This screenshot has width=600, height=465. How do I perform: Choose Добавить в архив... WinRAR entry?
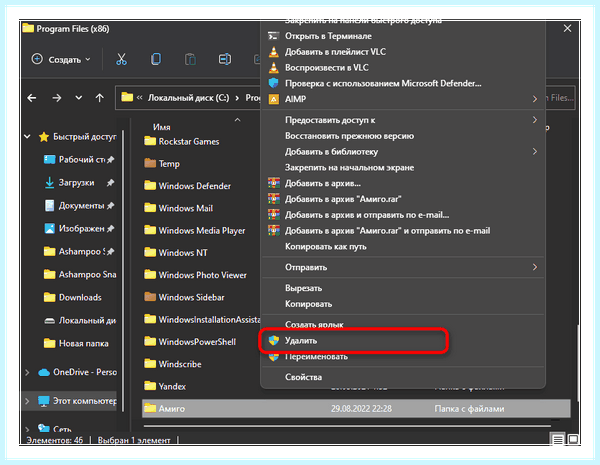click(403, 183)
